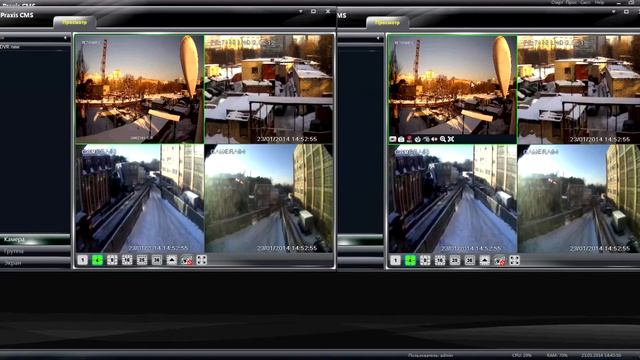The width and height of the screenshot is (640, 360).
Task: Select top-left camera feed in left window
Action: click(140, 89)
